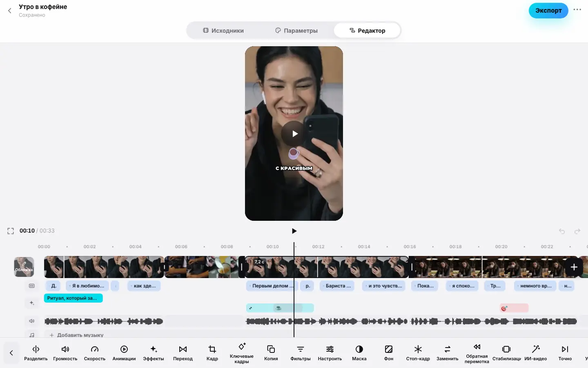This screenshot has height=368, width=588.
Task: Open the ИИ-видео tool
Action: 536,353
